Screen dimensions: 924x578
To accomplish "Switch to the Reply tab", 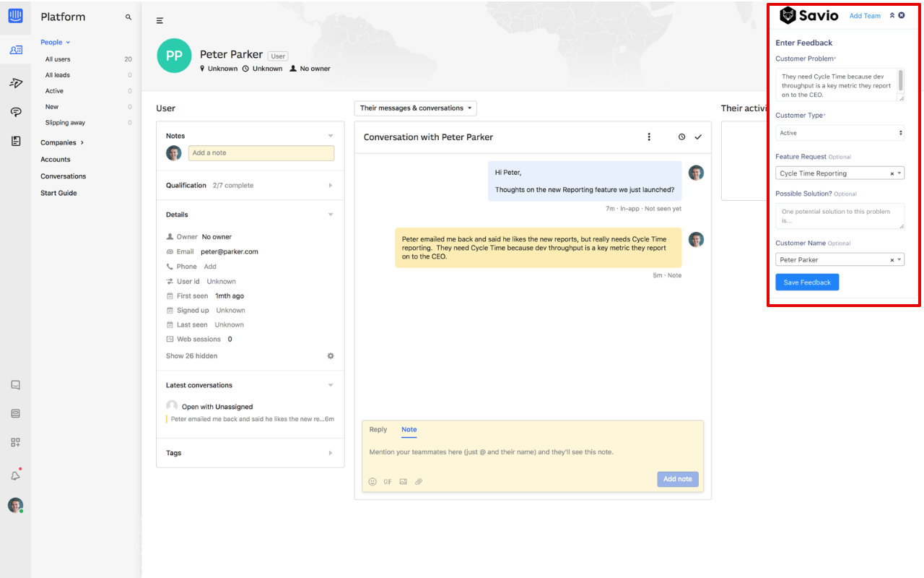I will (378, 429).
